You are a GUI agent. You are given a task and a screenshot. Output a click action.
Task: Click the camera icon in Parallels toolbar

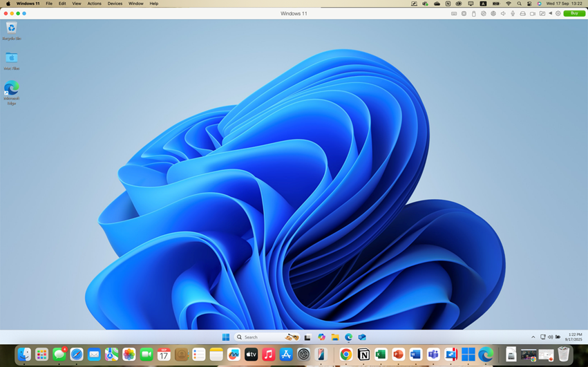click(533, 14)
